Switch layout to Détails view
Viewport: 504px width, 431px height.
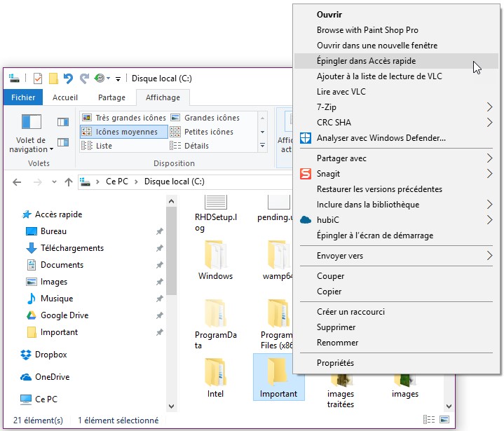coord(196,146)
